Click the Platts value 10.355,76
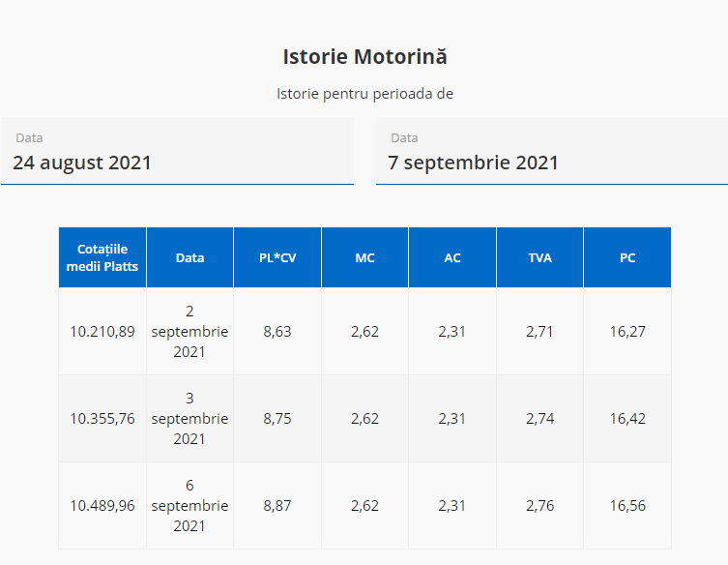Image resolution: width=728 pixels, height=565 pixels. (x=102, y=418)
